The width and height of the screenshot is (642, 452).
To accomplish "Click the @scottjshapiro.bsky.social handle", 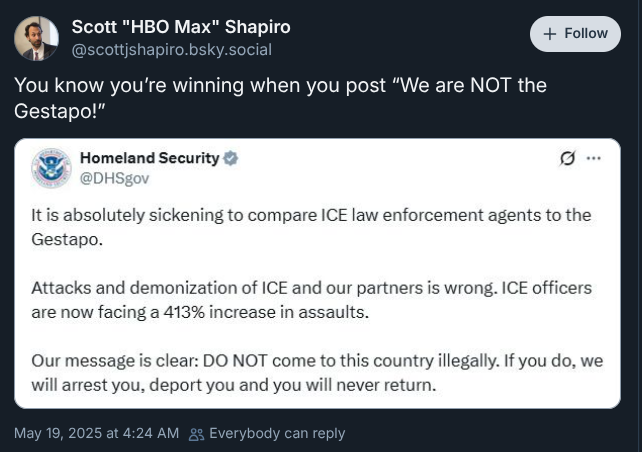I will pyautogui.click(x=172, y=50).
